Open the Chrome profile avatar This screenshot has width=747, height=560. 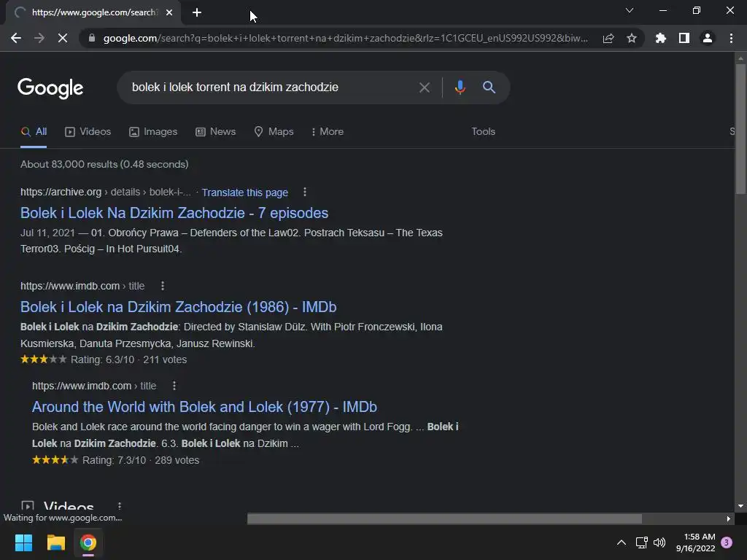(x=708, y=38)
